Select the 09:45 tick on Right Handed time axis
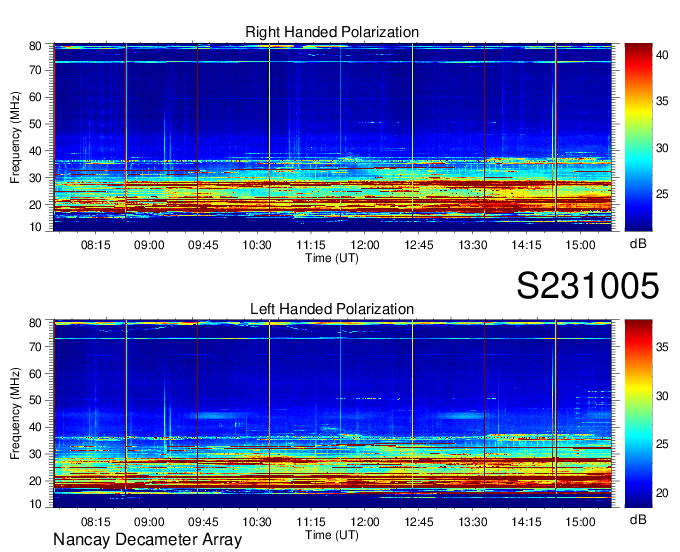Image resolution: width=680 pixels, height=552 pixels. pos(203,245)
